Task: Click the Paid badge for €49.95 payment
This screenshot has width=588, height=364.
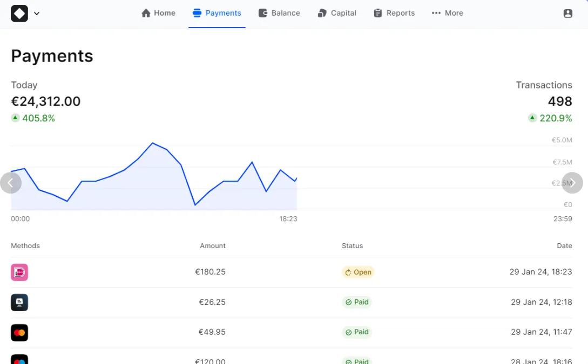Action: click(x=357, y=332)
